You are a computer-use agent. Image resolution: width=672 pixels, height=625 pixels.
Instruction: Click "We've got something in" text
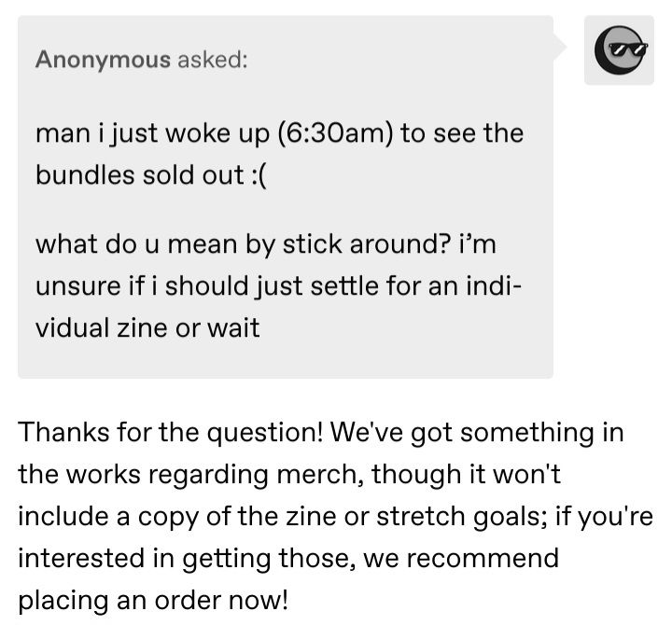(x=476, y=432)
